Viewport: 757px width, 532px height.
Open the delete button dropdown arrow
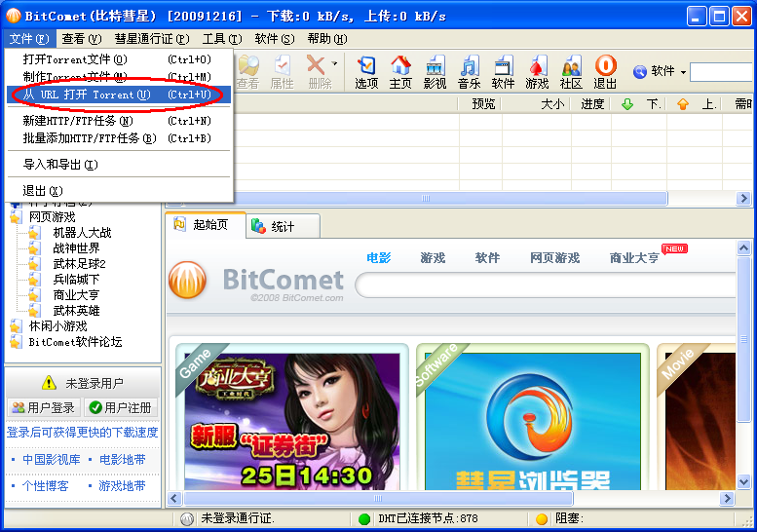click(334, 63)
